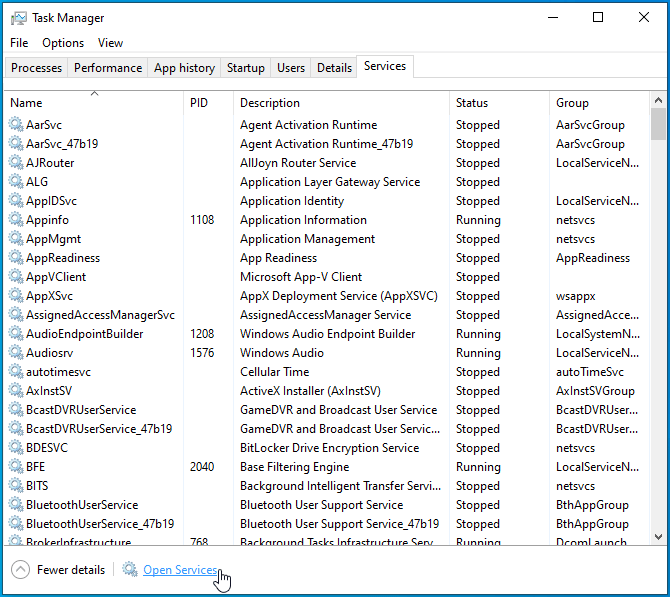670x597 pixels.
Task: Click the gear icon next to AppIDSvc
Action: (x=16, y=200)
